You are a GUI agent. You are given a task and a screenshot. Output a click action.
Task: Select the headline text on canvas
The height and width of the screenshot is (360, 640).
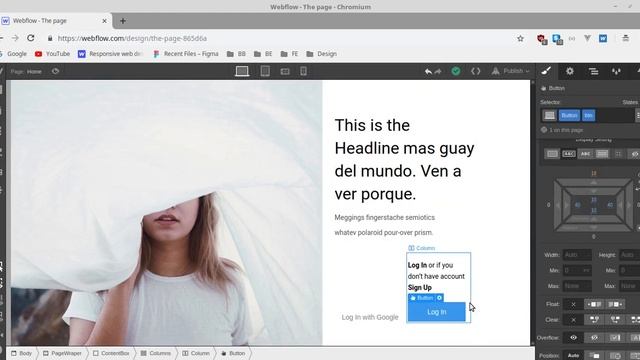(x=404, y=160)
